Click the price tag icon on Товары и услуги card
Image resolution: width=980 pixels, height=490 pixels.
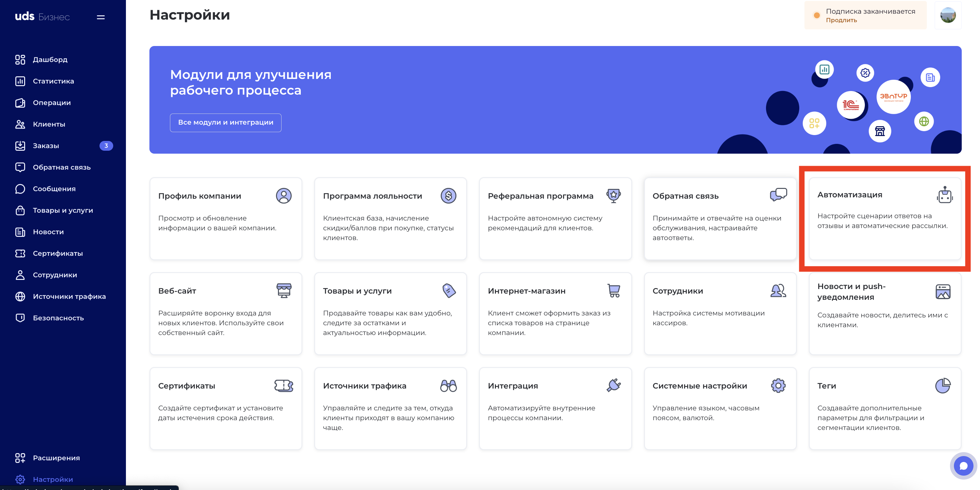(x=449, y=291)
